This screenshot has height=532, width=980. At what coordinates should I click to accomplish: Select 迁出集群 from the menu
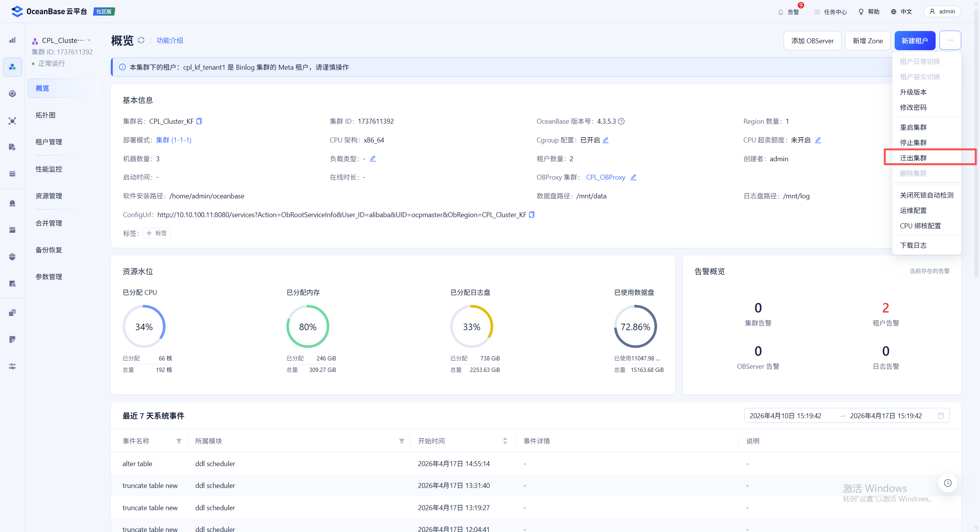(913, 158)
